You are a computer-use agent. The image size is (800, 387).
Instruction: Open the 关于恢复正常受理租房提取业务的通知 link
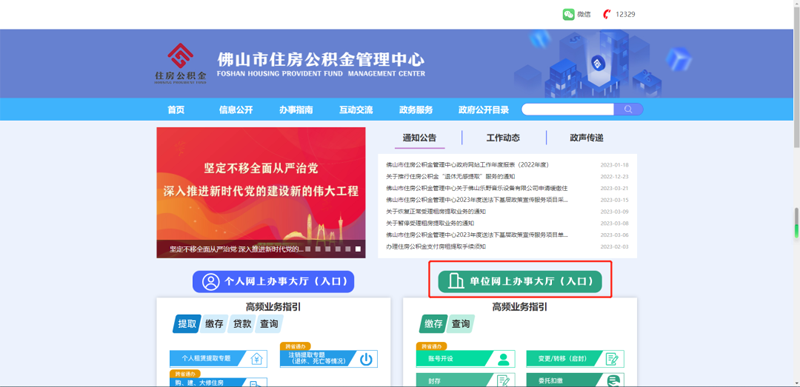[436, 211]
